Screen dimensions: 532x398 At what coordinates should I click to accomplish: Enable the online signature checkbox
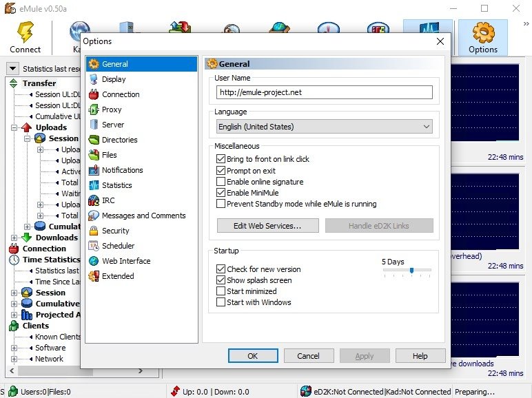tap(221, 182)
